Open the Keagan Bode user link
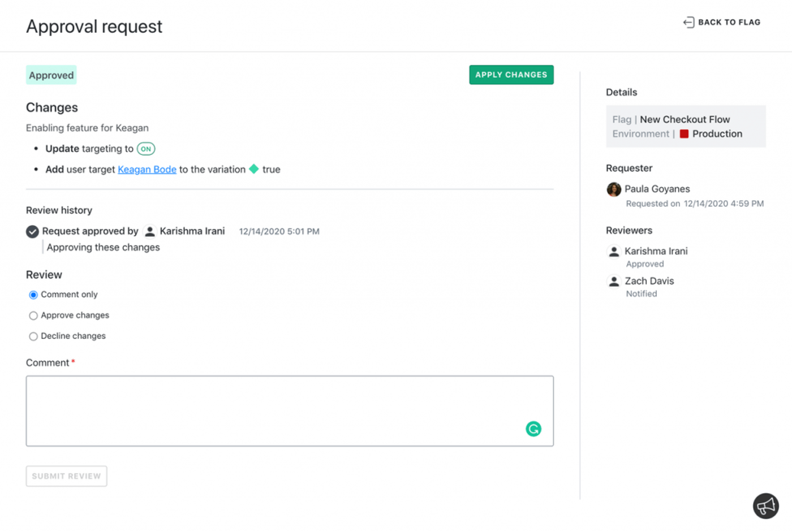The height and width of the screenshot is (532, 792). pyautogui.click(x=147, y=169)
